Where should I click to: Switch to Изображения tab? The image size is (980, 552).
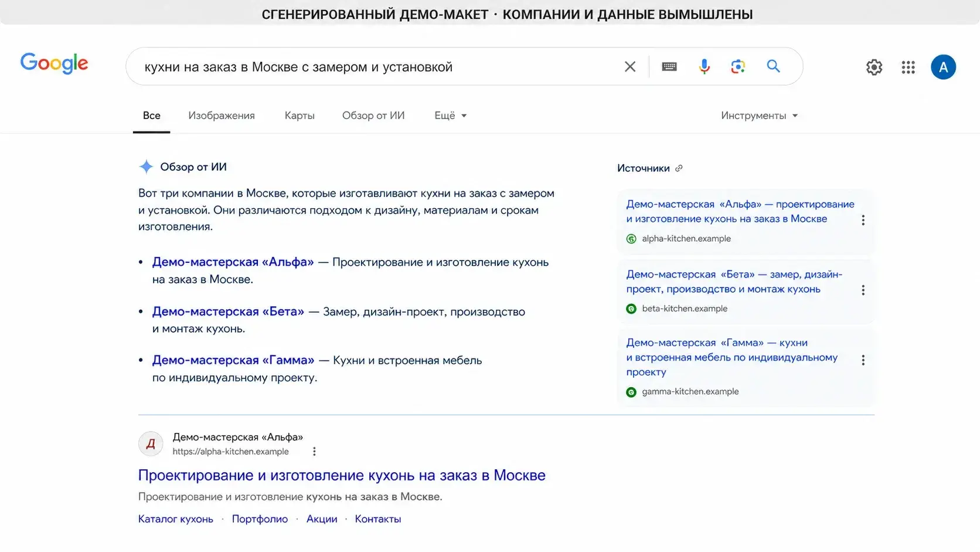click(x=222, y=116)
